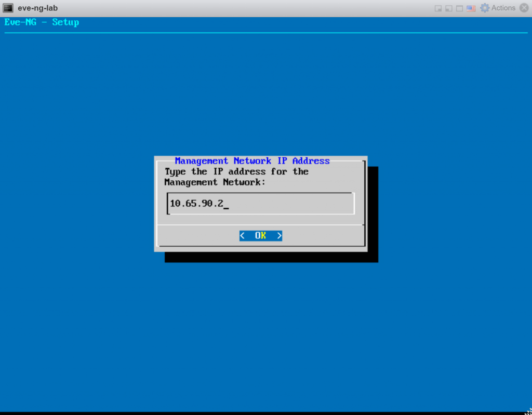Click the empty square display-mode icon

pyautogui.click(x=459, y=8)
